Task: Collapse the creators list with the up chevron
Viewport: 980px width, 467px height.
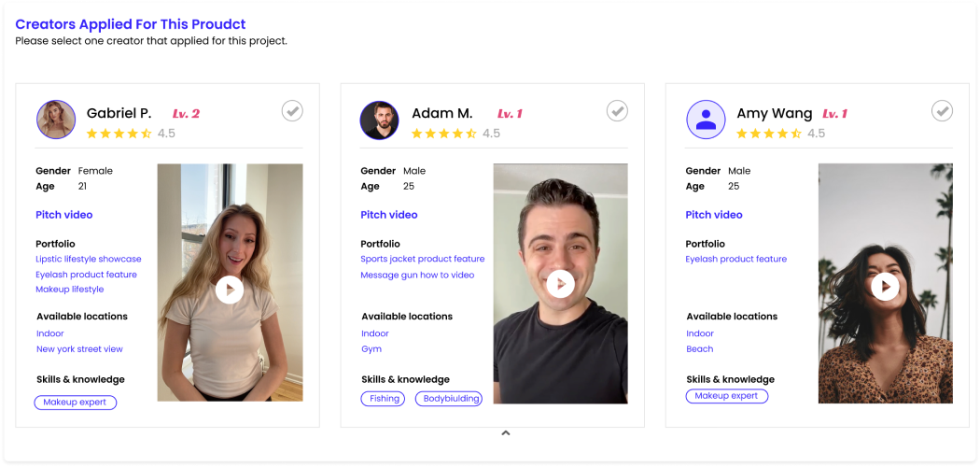Action: [x=506, y=432]
